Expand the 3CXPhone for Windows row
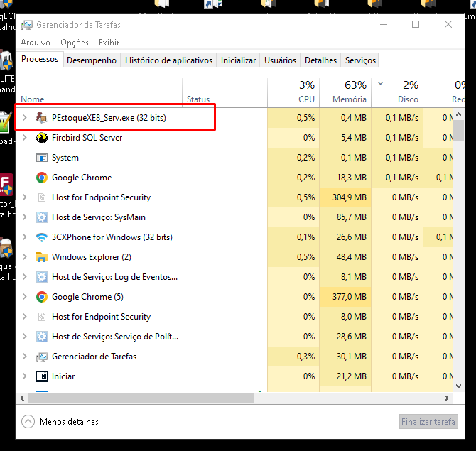Image resolution: width=476 pixels, height=451 pixels. (25, 237)
